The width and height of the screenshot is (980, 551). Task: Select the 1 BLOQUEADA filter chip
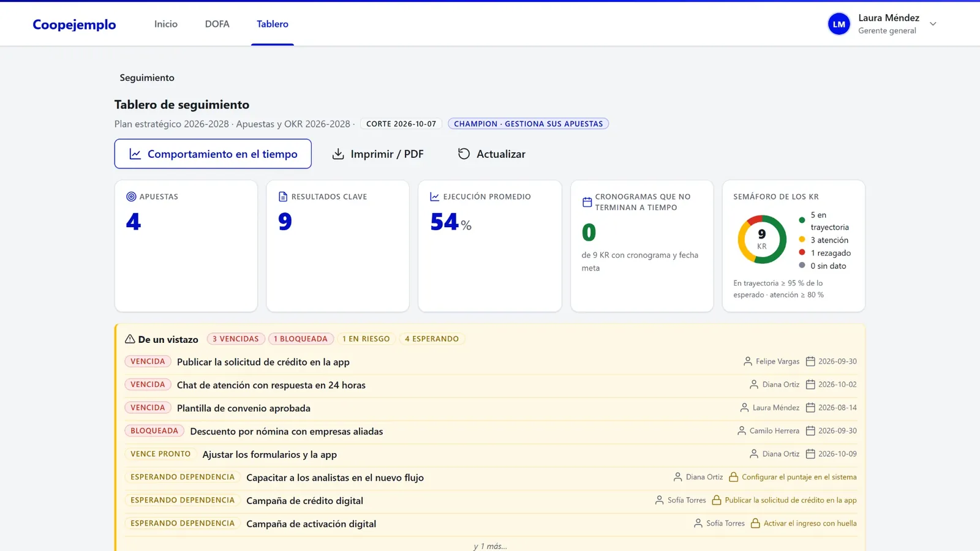[301, 339]
